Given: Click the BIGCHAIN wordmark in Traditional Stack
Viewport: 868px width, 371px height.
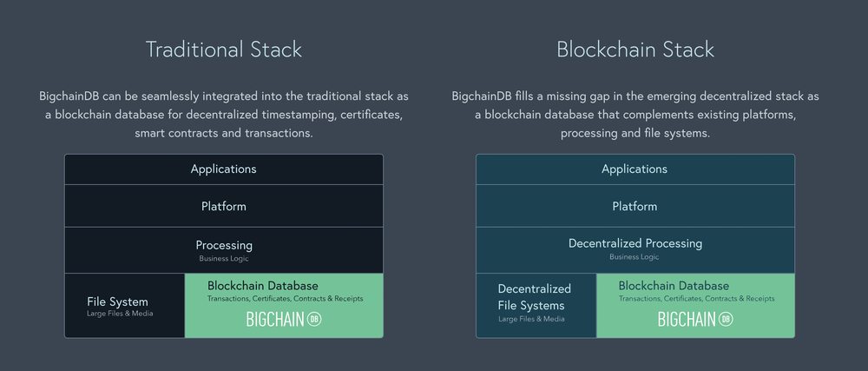Looking at the screenshot, I should [274, 319].
